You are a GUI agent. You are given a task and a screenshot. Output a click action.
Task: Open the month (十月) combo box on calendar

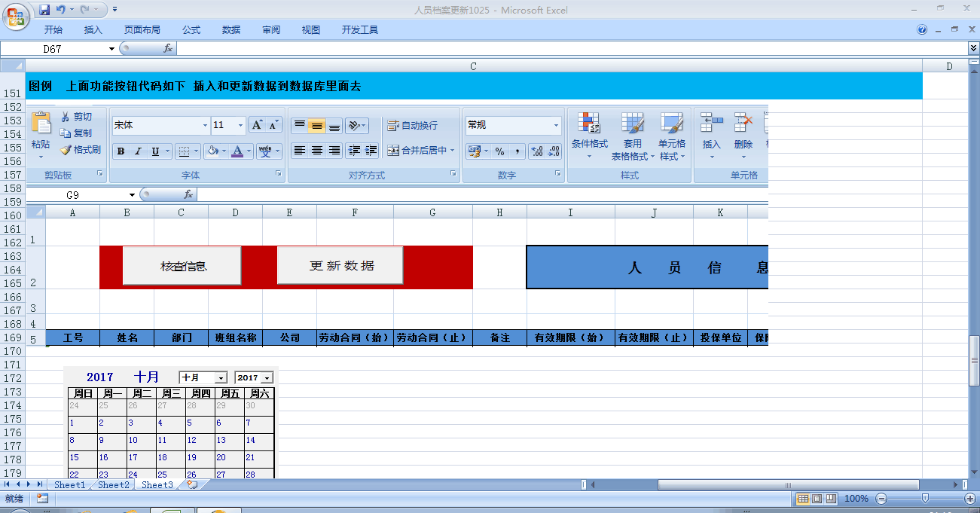click(x=221, y=378)
